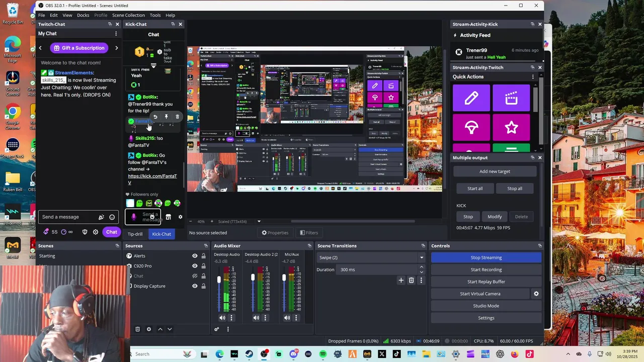Viewport: 644px width, 362px height.
Task: Move source up with arrow icon
Action: point(160,329)
